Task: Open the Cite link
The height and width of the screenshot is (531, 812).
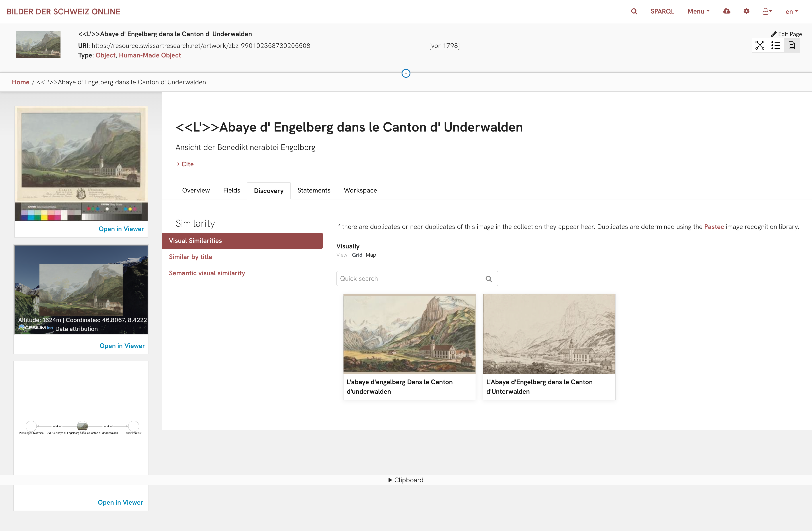Action: coord(185,164)
